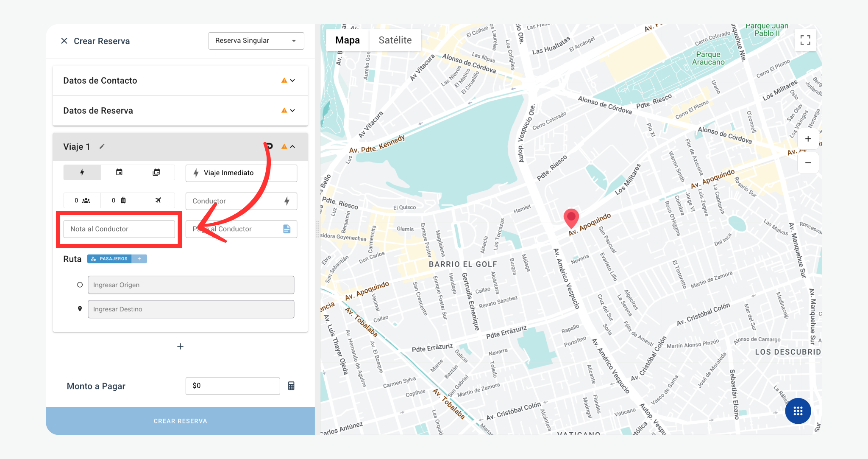Screen dimensions: 868x459
Task: Expand the Datos de Contacto section
Action: (x=180, y=81)
